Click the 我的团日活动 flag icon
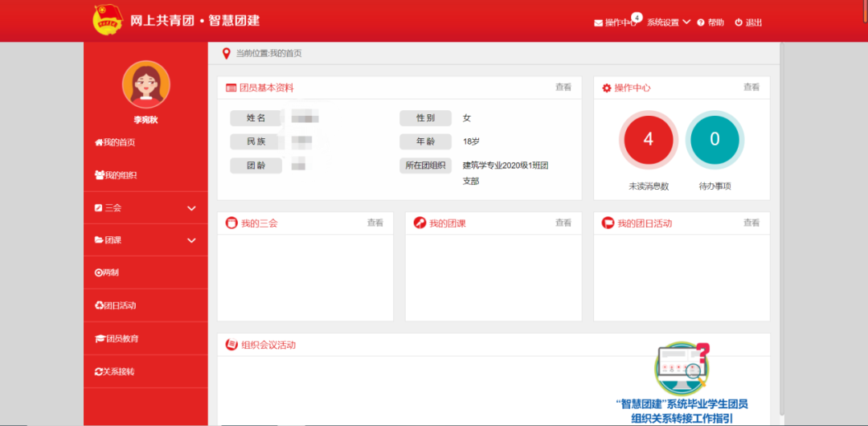 pos(608,223)
